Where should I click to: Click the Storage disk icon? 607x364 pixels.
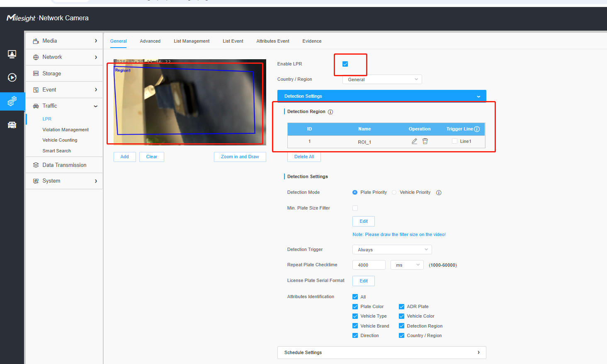coord(36,73)
